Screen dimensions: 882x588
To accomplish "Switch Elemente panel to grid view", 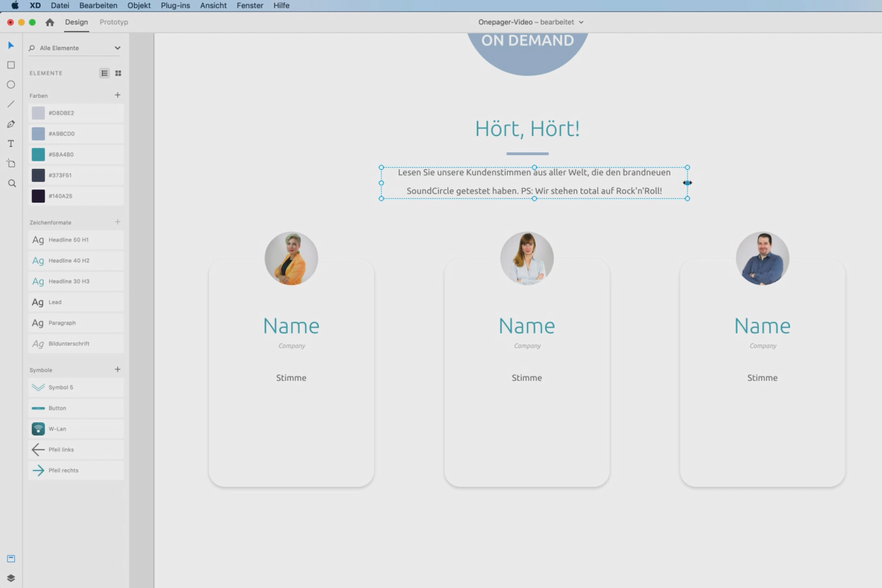I will (118, 73).
